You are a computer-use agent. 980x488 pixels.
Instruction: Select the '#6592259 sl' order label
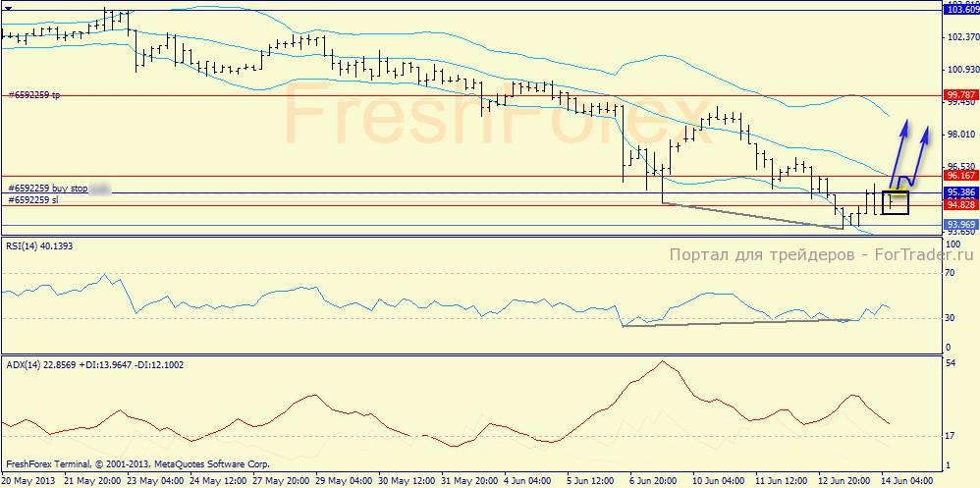tap(32, 200)
